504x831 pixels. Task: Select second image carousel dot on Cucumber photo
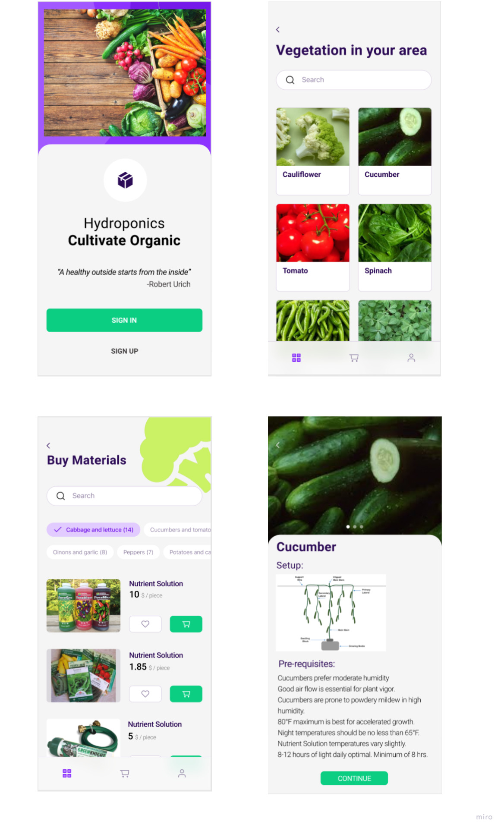[355, 526]
